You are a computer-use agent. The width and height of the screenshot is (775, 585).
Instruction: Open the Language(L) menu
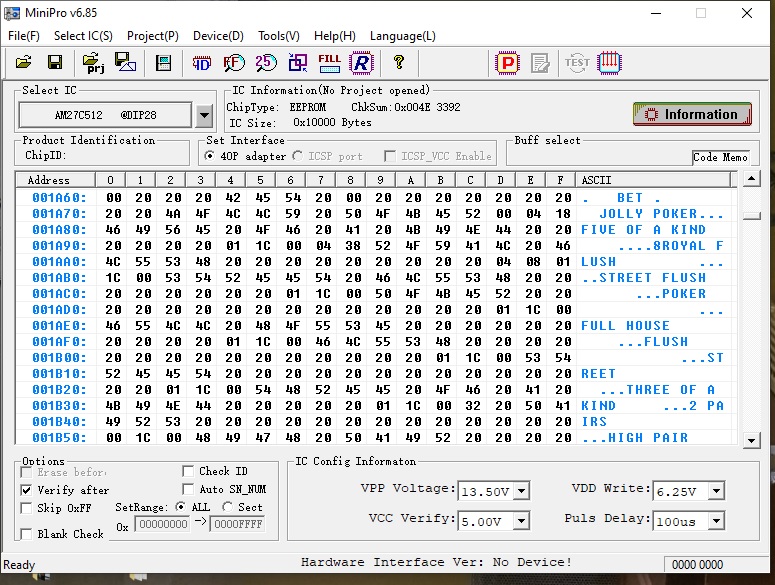click(x=403, y=36)
